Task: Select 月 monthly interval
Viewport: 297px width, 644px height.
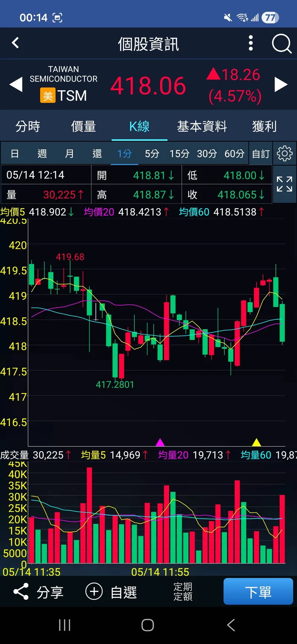Action: (x=69, y=153)
